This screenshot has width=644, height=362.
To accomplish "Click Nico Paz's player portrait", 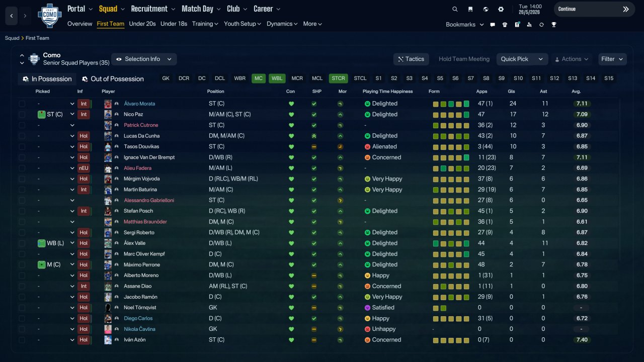I will [108, 114].
